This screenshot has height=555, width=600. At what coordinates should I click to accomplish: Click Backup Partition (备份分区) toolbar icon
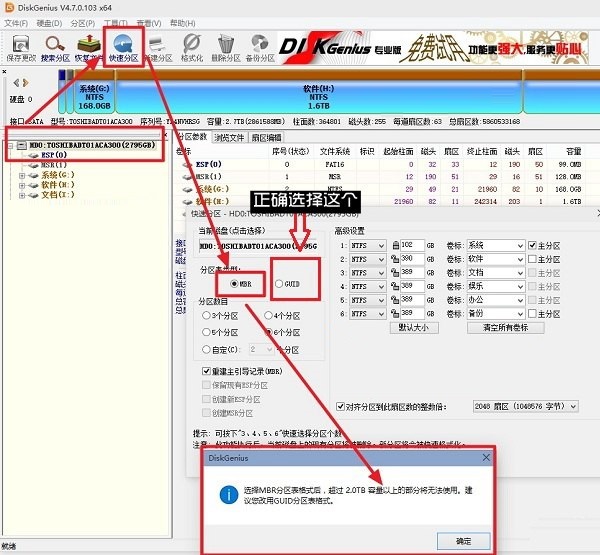pos(260,48)
